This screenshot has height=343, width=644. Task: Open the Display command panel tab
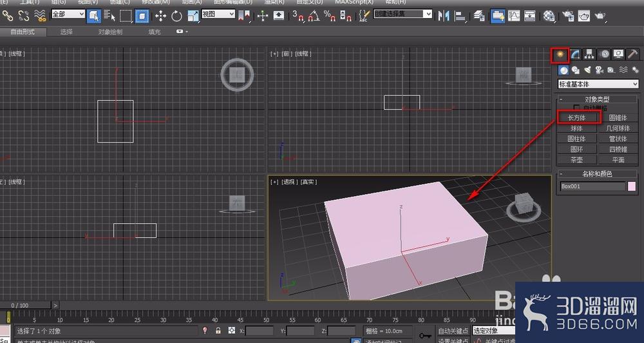[618, 55]
